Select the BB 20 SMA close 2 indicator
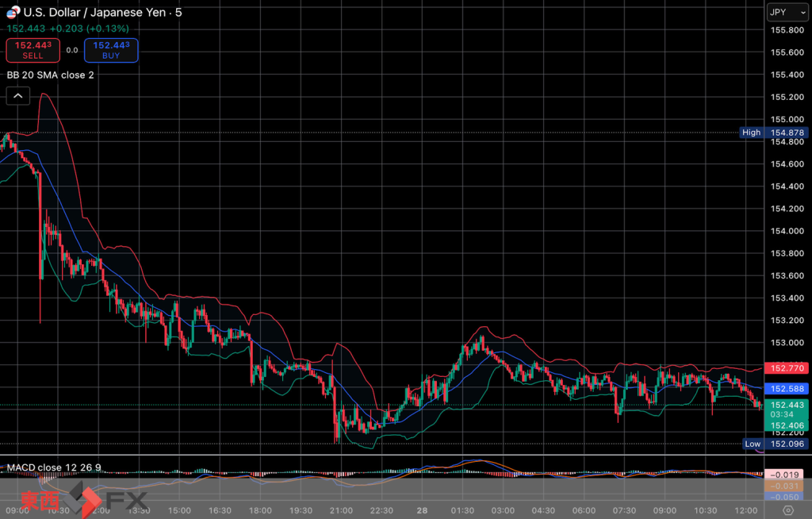This screenshot has height=519, width=812. click(x=51, y=75)
